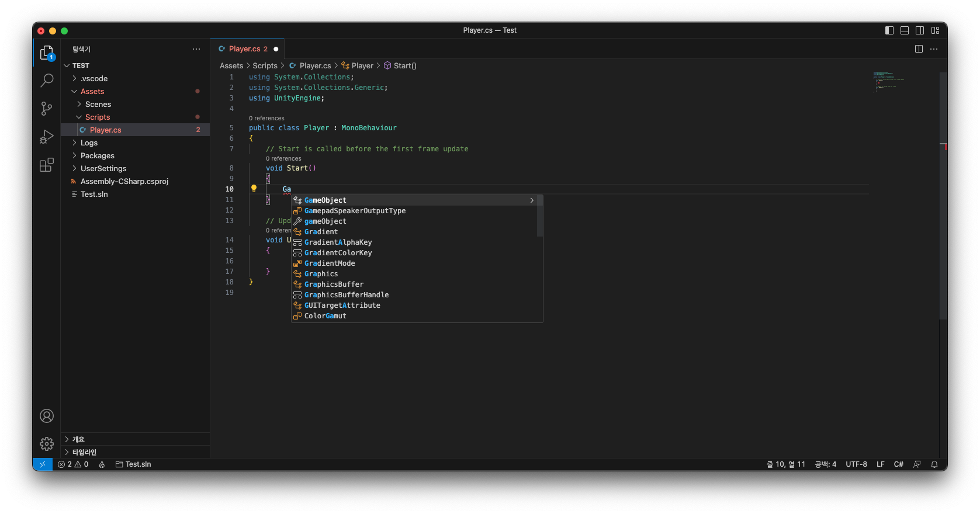The height and width of the screenshot is (514, 980).
Task: Change end of line sequence LF
Action: pyautogui.click(x=880, y=464)
